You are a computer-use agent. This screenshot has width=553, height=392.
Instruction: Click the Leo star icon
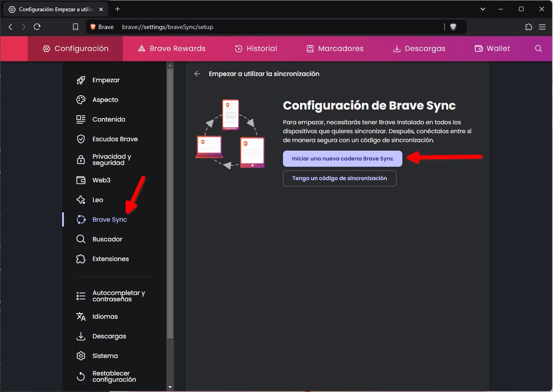81,200
